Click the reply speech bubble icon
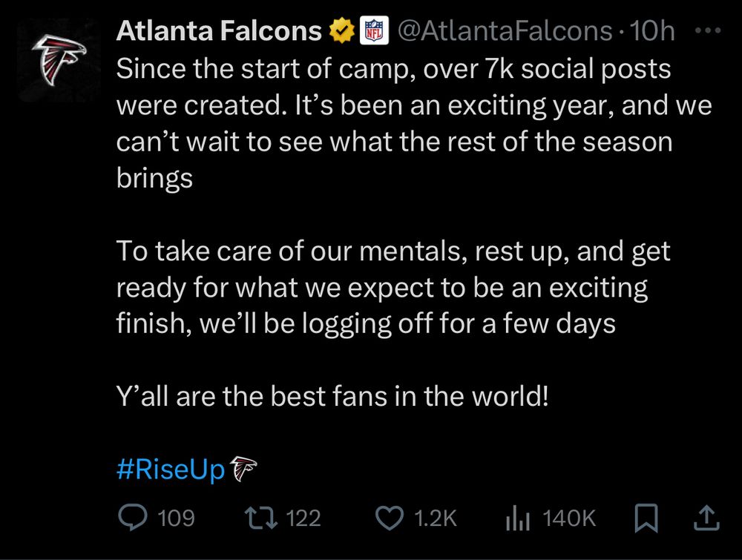The height and width of the screenshot is (560, 742). pos(132,518)
